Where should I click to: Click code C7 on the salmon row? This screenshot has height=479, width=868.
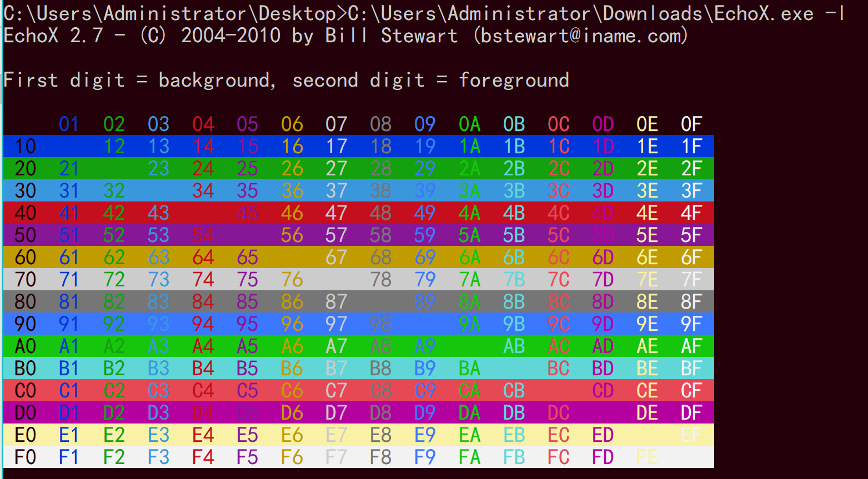[x=336, y=390]
